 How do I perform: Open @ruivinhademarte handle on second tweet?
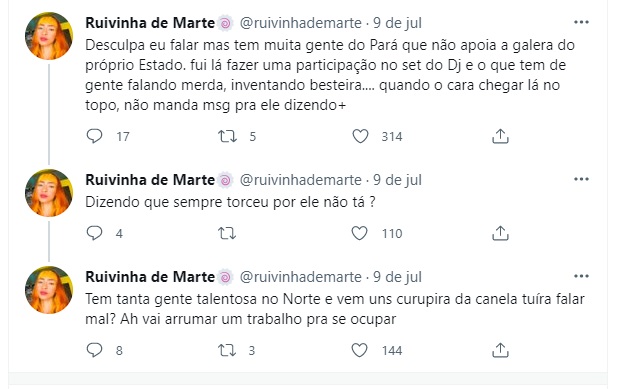click(x=301, y=180)
